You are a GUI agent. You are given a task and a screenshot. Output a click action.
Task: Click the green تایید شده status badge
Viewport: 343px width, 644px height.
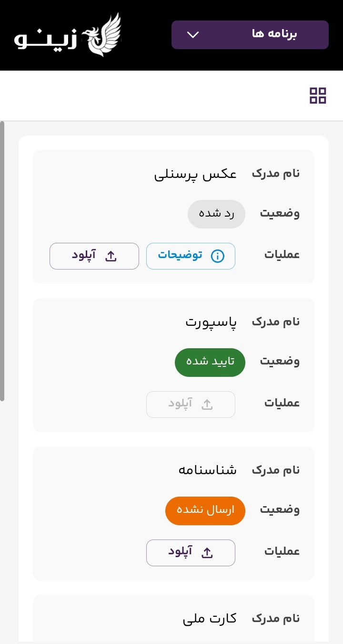coord(210,362)
